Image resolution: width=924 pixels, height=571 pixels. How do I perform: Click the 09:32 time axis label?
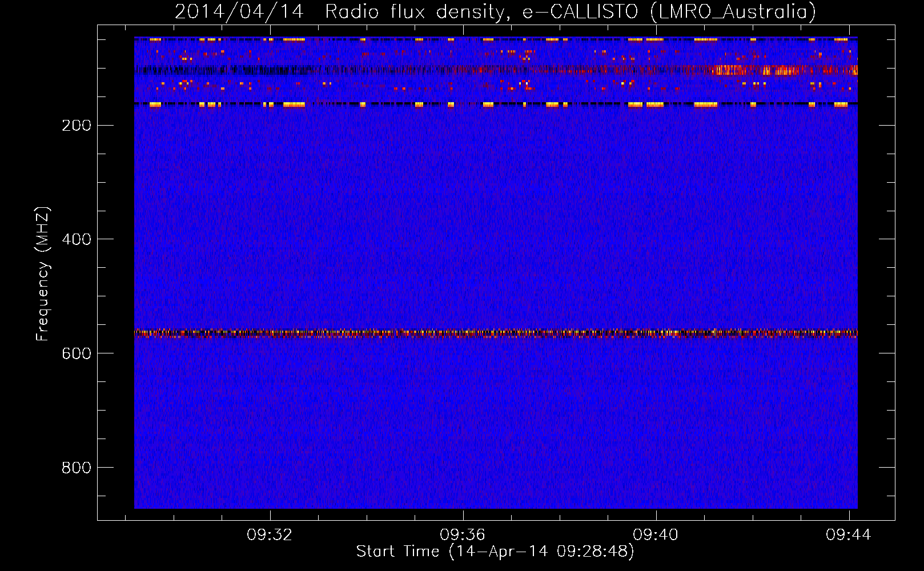pyautogui.click(x=269, y=534)
